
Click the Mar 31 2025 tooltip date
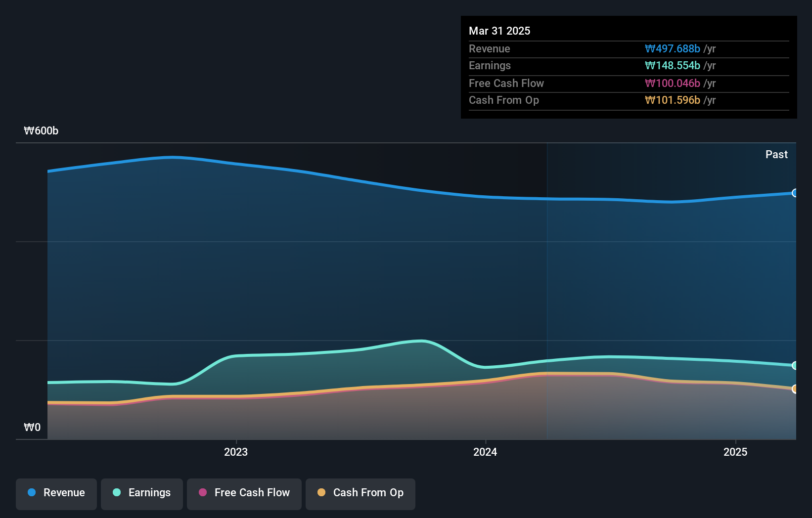click(x=499, y=31)
